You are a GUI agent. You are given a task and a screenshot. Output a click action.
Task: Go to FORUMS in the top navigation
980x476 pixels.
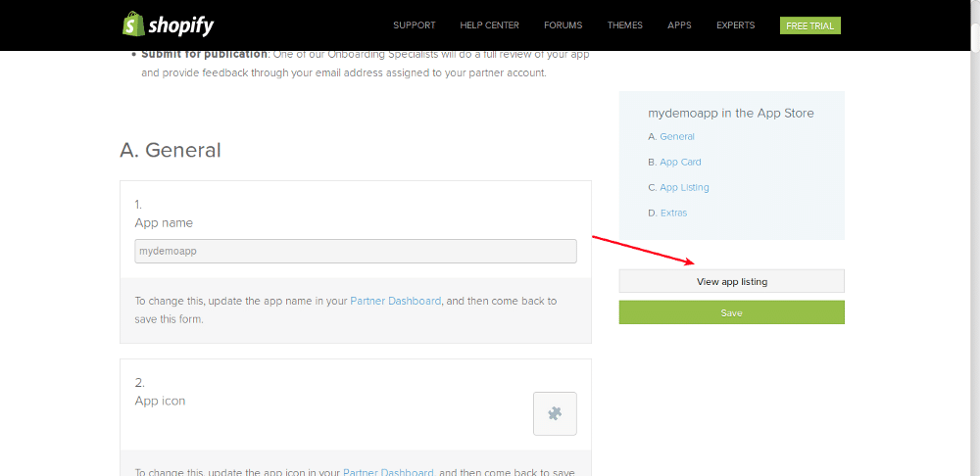(x=563, y=25)
